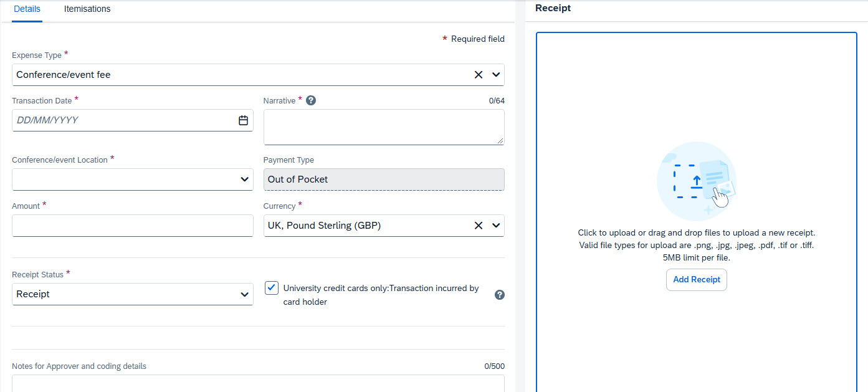Switch to the Itemisations tab
Viewport: 868px width, 392px height.
click(87, 9)
